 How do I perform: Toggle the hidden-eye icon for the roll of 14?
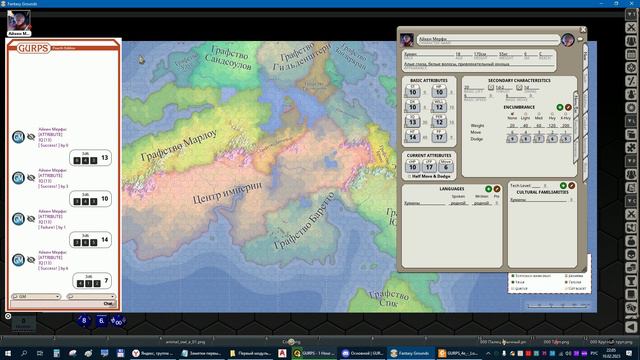click(x=31, y=219)
